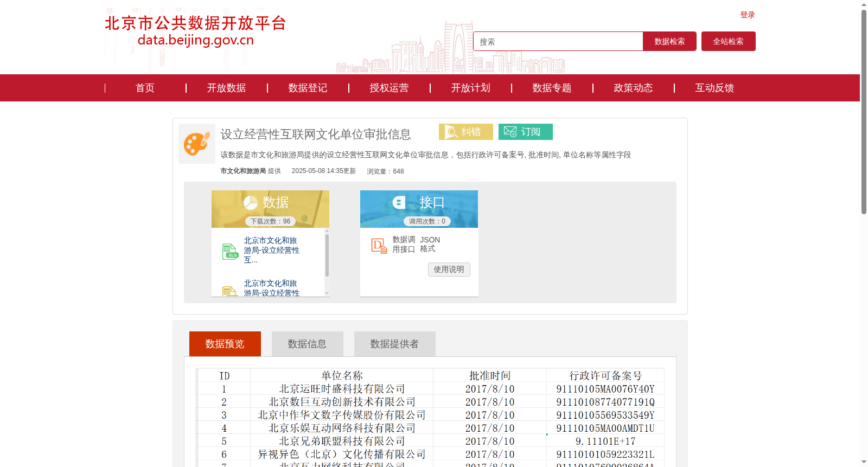Open the second 北京市文化和旅游局 file link
868x467 pixels.
click(271, 288)
